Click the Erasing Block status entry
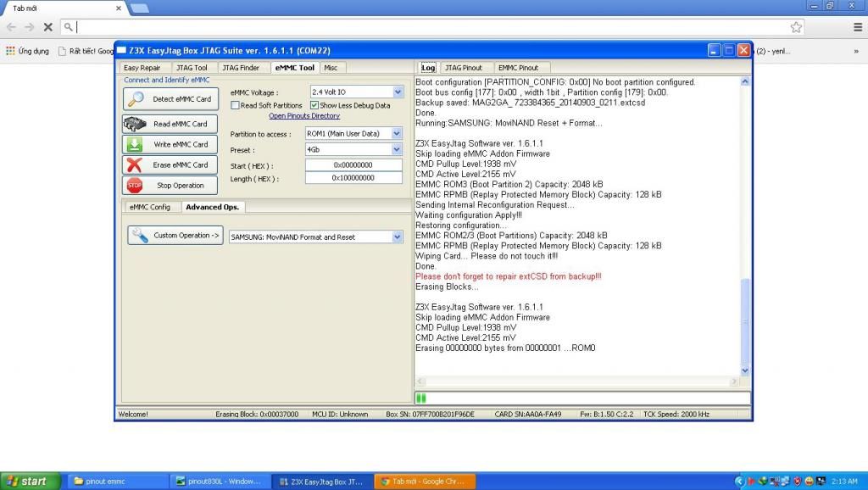Screen dimensions: 868x490 (x=257, y=415)
